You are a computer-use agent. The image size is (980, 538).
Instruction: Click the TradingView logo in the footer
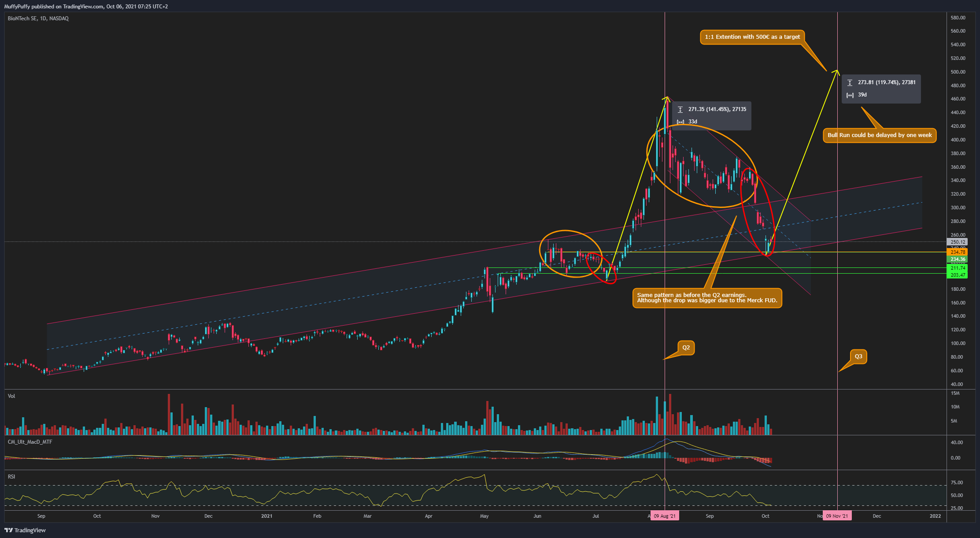(x=25, y=530)
